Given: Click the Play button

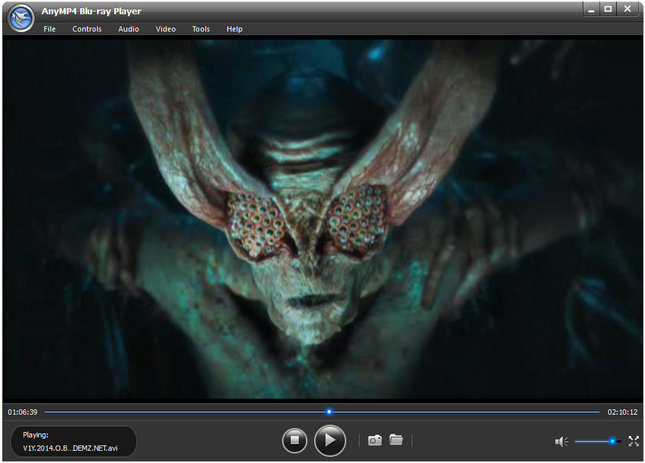Looking at the screenshot, I should pos(330,440).
